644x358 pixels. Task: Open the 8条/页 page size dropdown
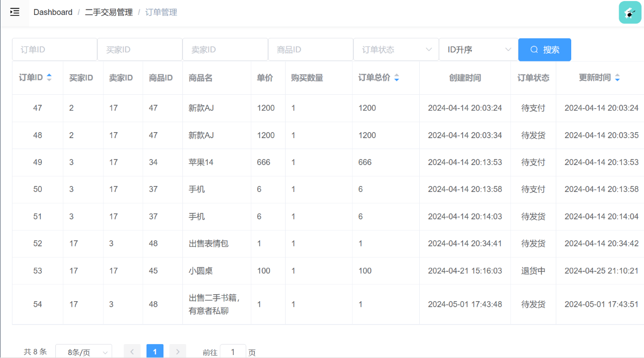tap(84, 352)
